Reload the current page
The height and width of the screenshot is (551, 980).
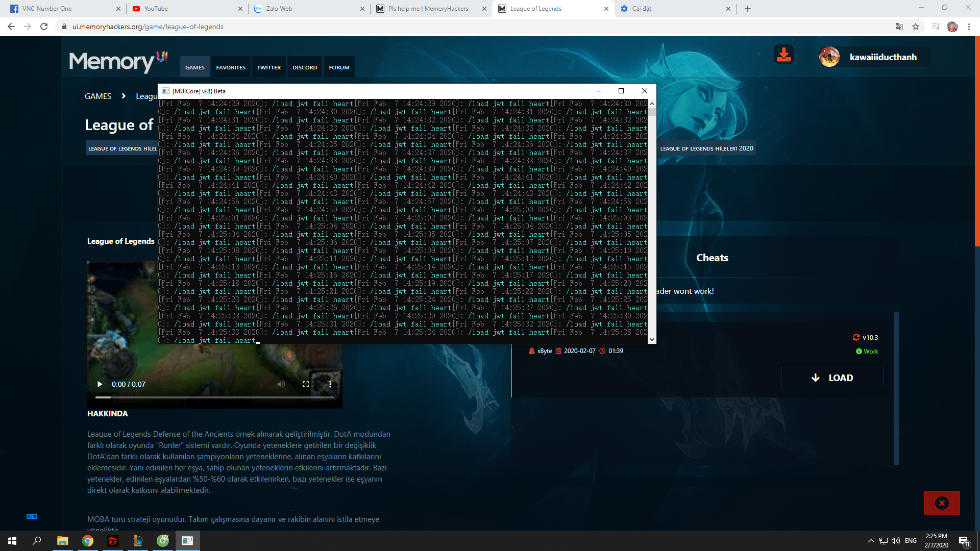coord(44,27)
